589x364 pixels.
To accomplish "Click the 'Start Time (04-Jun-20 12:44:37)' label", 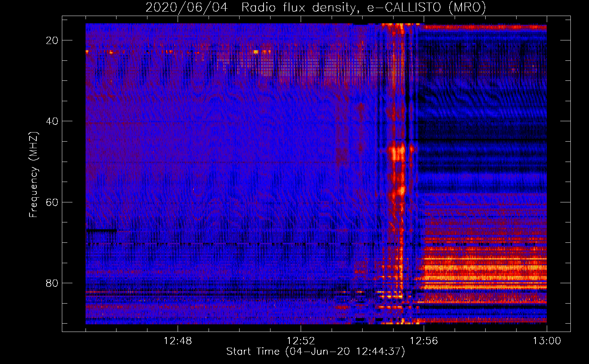I will [316, 352].
